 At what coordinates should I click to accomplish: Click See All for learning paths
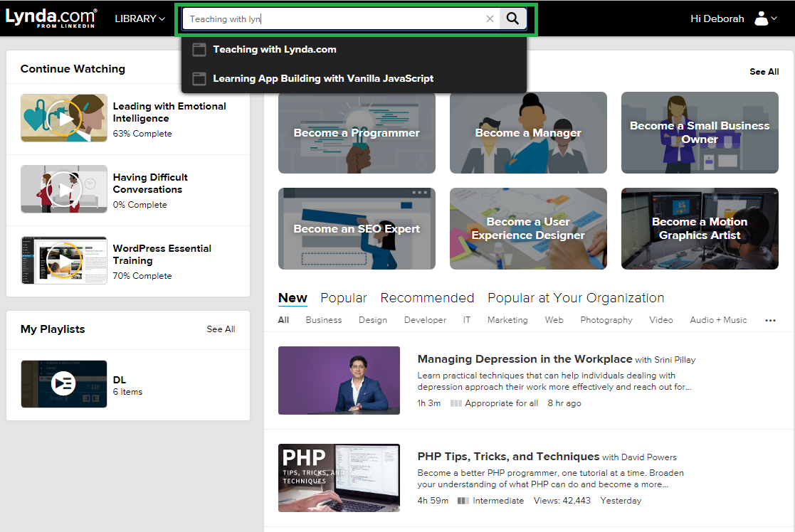[x=764, y=71]
